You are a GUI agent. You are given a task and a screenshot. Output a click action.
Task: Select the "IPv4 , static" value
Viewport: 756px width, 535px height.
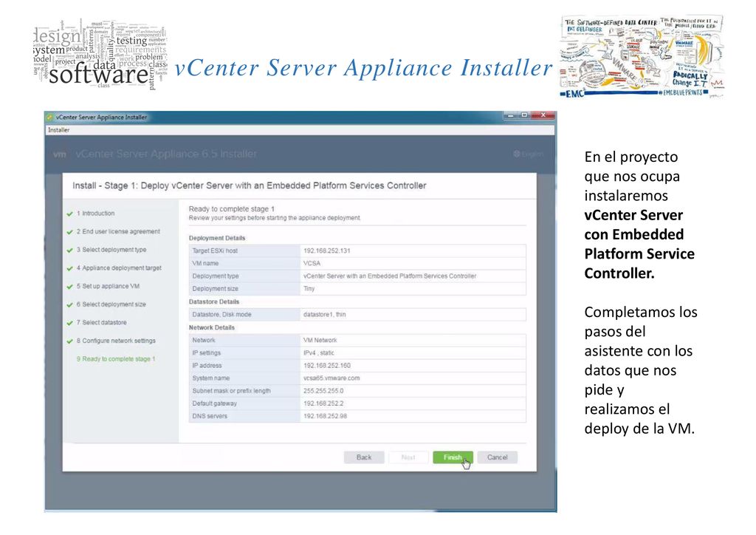(x=319, y=353)
